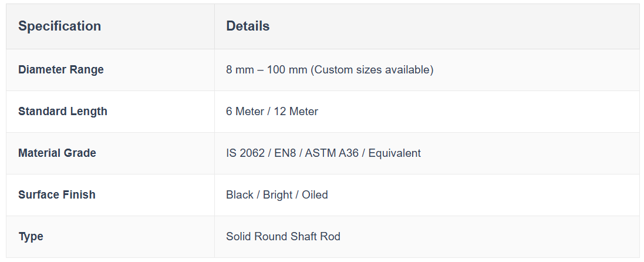
Task: Select the Surface Finish row label
Action: click(56, 195)
